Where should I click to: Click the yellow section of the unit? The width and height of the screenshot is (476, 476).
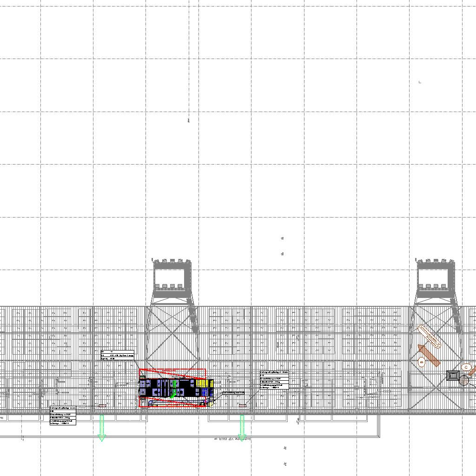203,383
